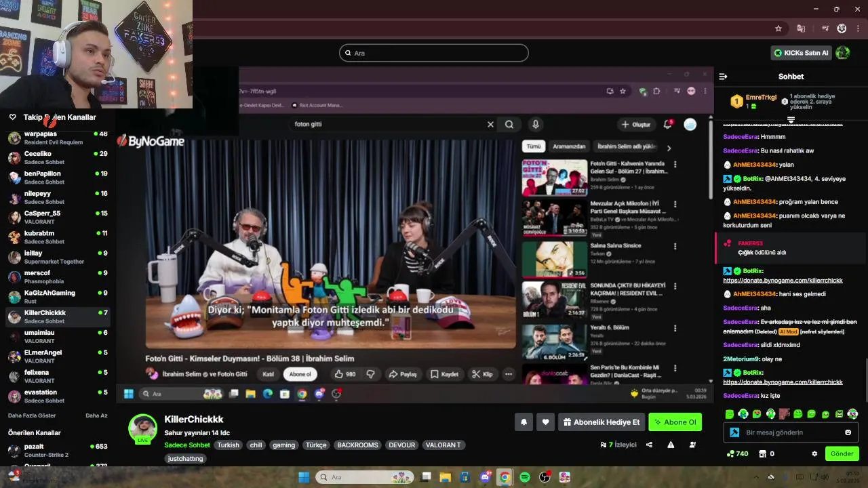This screenshot has height=488, width=868.
Task: Select İbrahim Selim adlı yükle chip
Action: tap(626, 146)
